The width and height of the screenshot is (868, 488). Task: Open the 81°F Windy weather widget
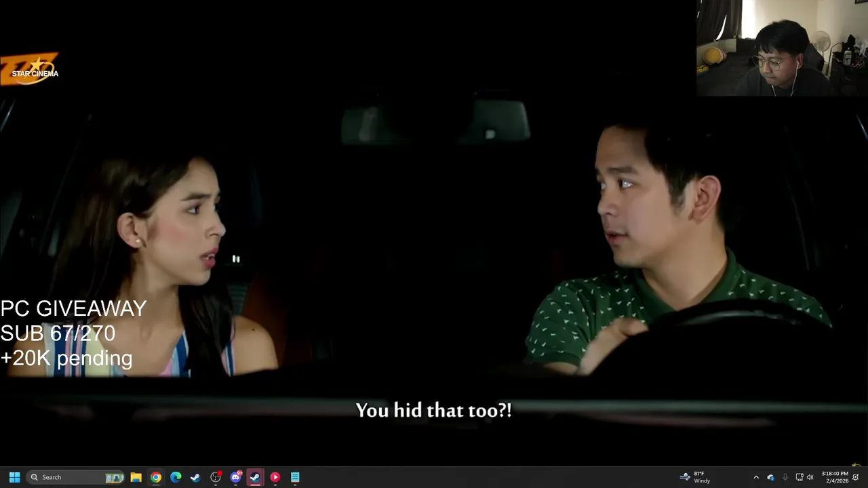click(x=695, y=477)
